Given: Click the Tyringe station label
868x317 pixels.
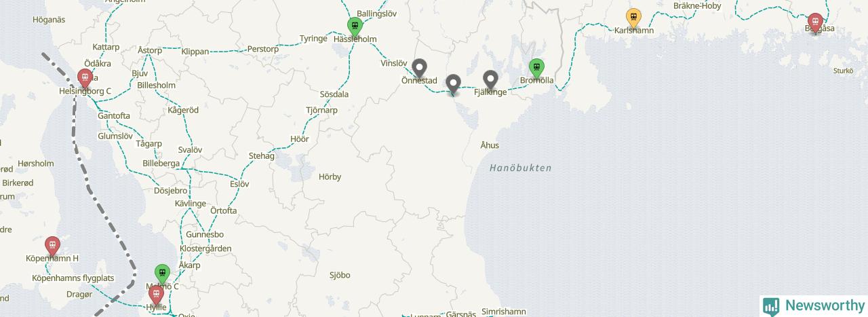Looking at the screenshot, I should click(x=314, y=39).
